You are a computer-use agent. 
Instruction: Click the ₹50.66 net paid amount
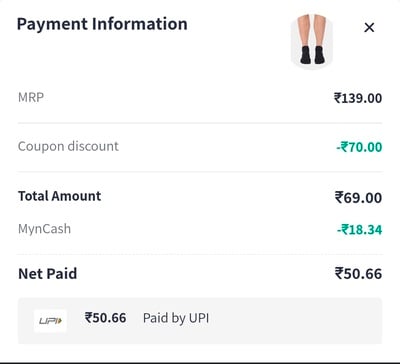point(358,274)
